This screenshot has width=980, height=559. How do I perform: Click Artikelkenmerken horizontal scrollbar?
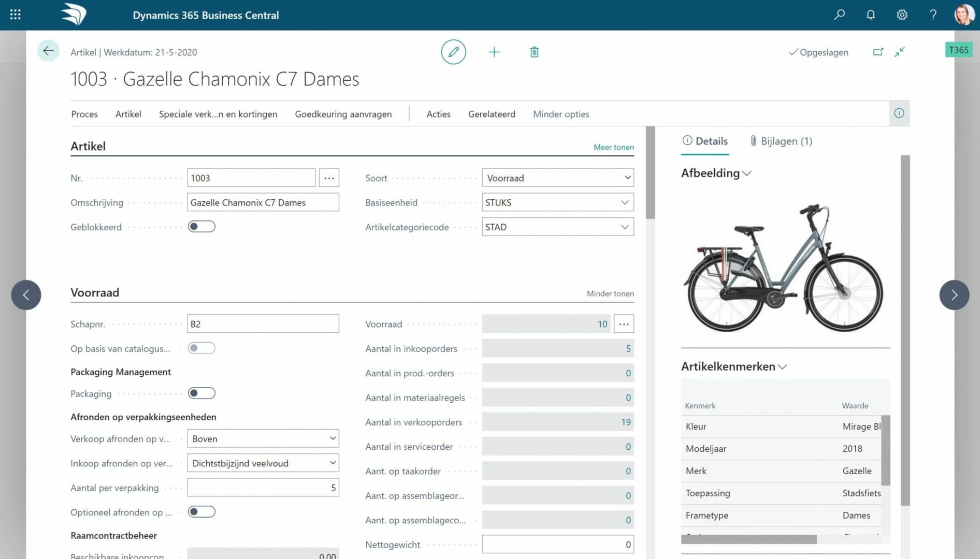click(x=749, y=539)
